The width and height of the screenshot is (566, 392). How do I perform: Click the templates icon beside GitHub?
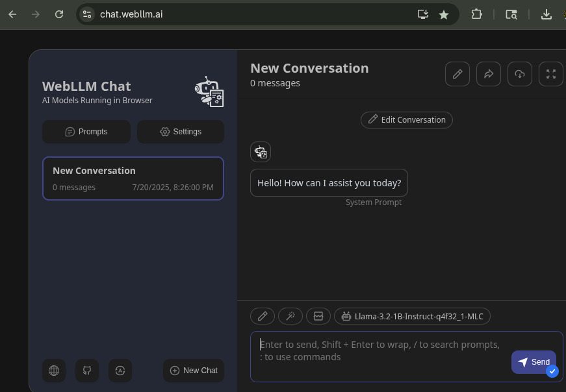click(x=120, y=371)
